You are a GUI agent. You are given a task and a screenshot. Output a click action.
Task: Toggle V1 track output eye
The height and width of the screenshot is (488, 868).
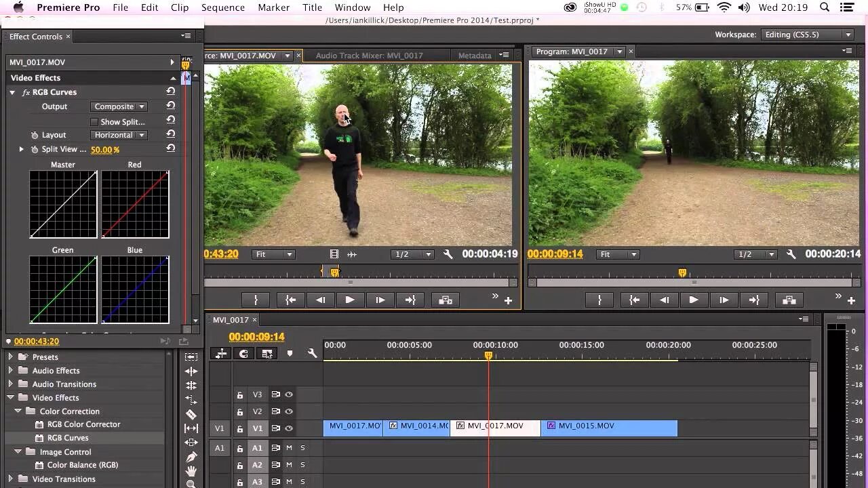pyautogui.click(x=289, y=428)
